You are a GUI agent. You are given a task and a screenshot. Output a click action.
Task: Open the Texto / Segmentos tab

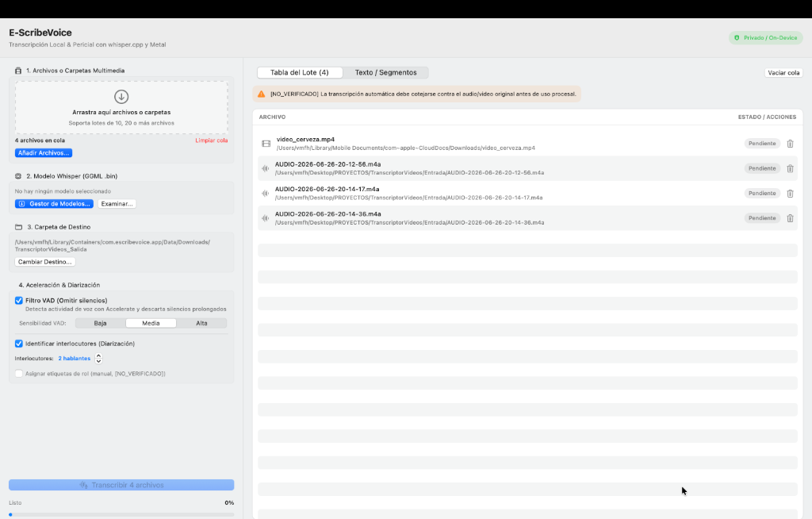(x=386, y=72)
